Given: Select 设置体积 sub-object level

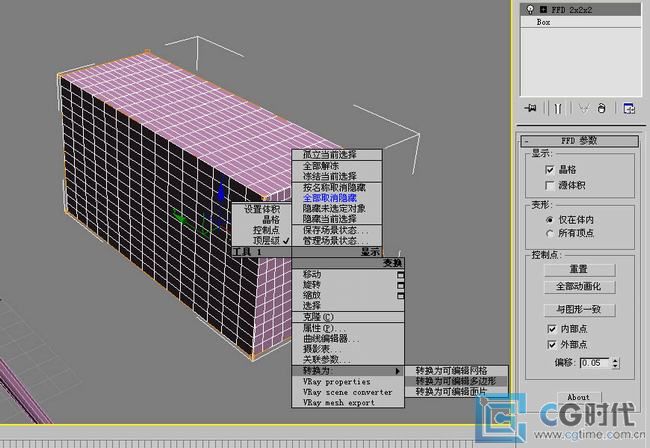Looking at the screenshot, I should [262, 209].
